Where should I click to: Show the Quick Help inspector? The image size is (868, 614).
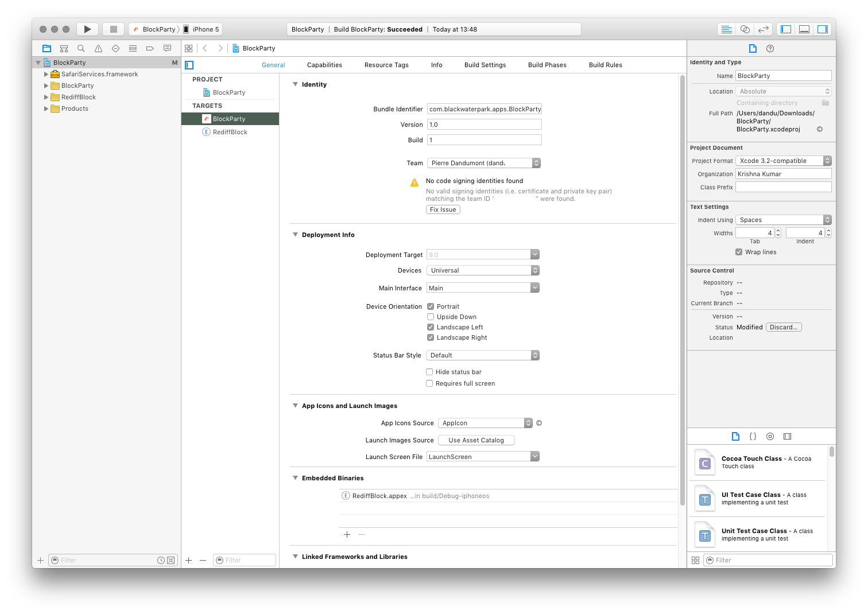[770, 49]
